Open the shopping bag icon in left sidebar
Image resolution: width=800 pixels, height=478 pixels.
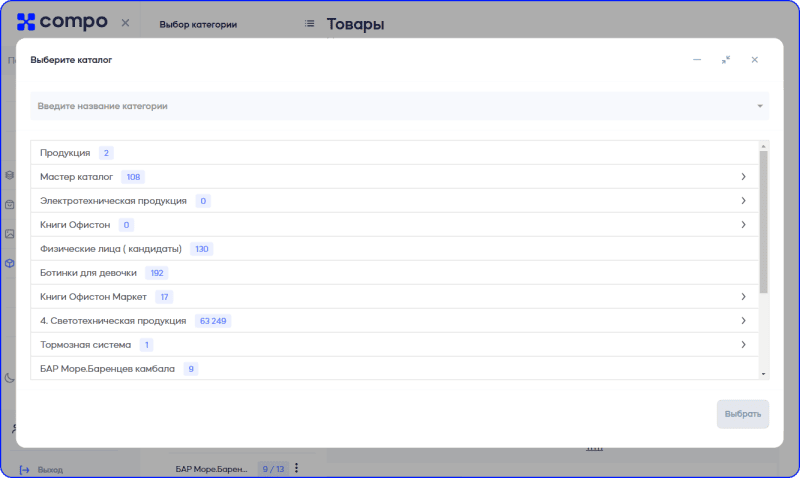click(x=10, y=205)
